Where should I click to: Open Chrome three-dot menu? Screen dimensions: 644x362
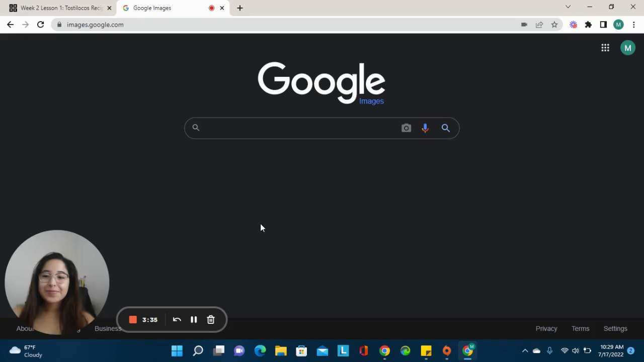[634, 25]
